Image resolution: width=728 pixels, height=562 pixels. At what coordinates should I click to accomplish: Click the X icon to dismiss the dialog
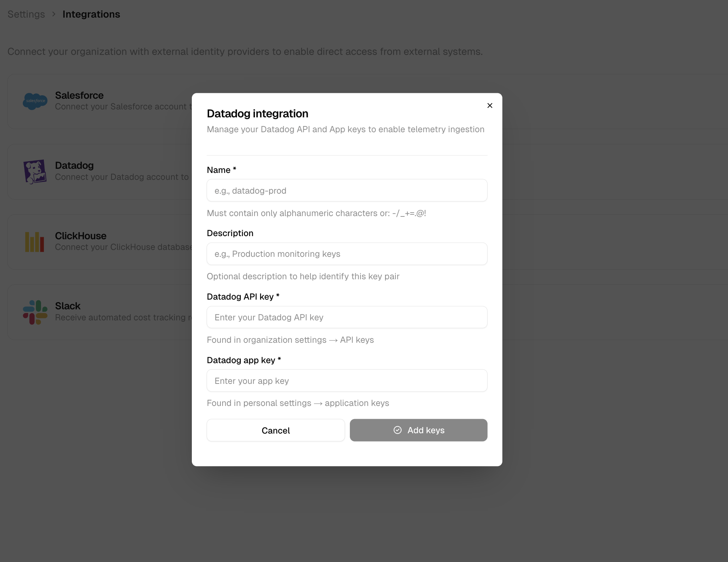(490, 106)
